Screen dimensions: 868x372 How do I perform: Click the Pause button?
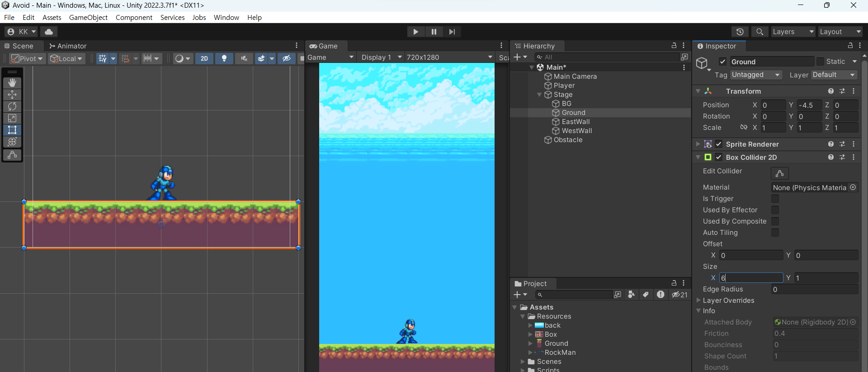[434, 32]
